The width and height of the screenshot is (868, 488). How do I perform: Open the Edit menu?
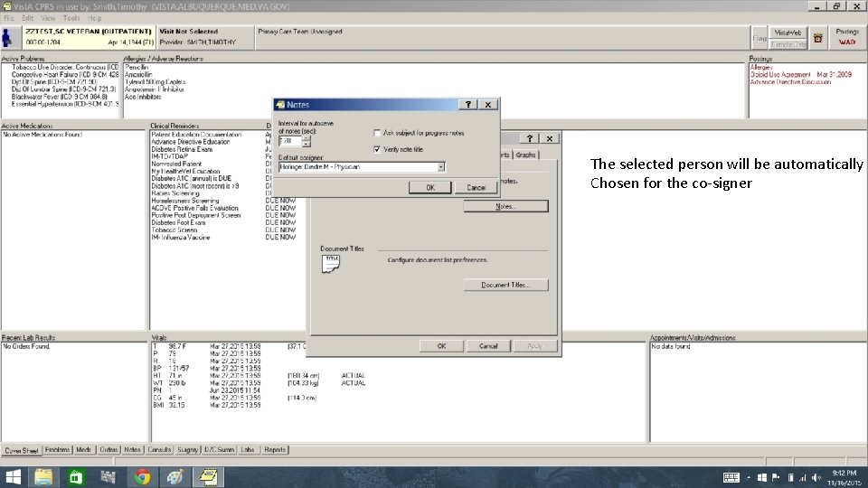(x=28, y=18)
